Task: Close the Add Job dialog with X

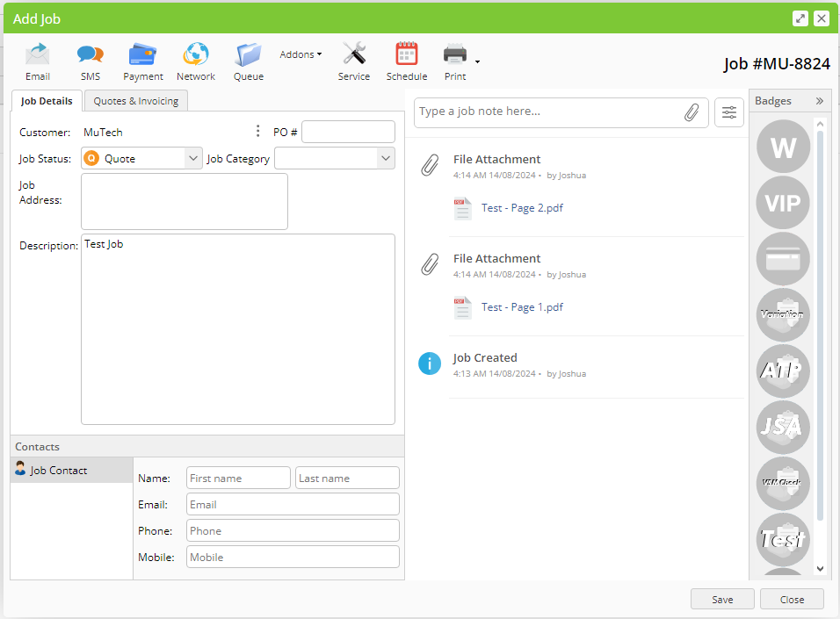Action: 822,18
